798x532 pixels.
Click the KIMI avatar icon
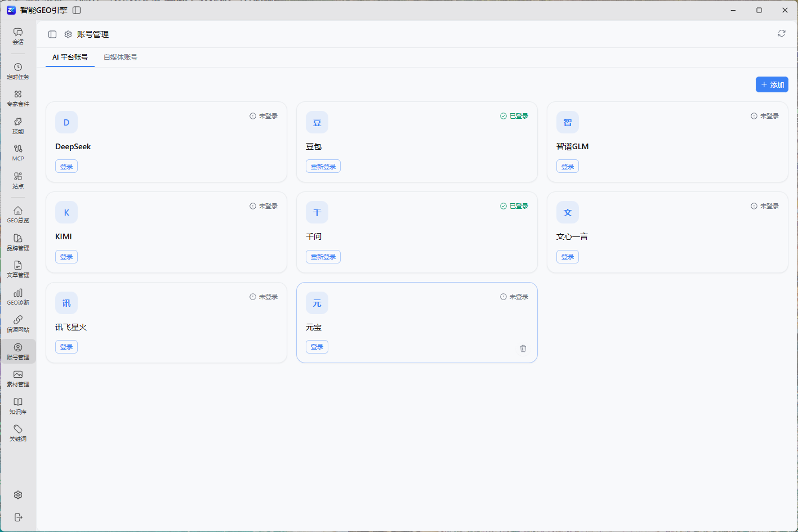(x=66, y=212)
